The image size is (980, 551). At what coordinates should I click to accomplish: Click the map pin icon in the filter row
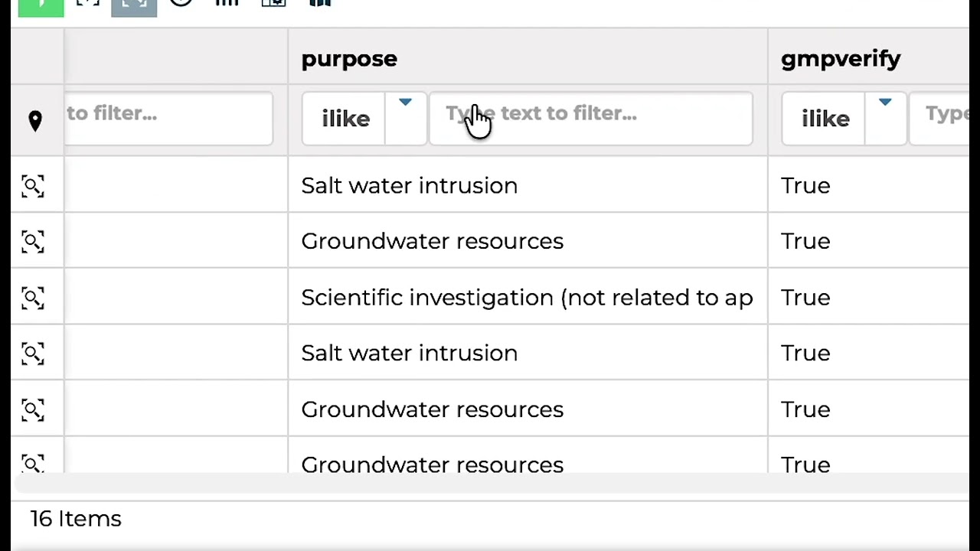35,121
